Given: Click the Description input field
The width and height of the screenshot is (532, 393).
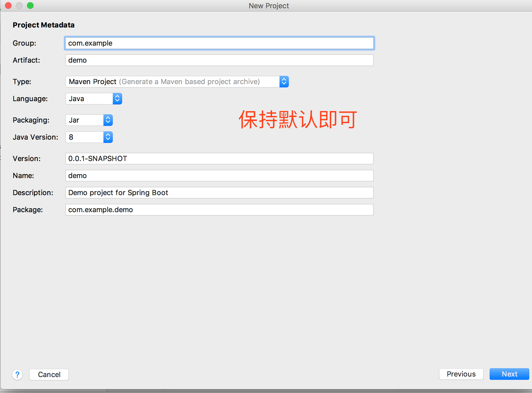Looking at the screenshot, I should (219, 193).
